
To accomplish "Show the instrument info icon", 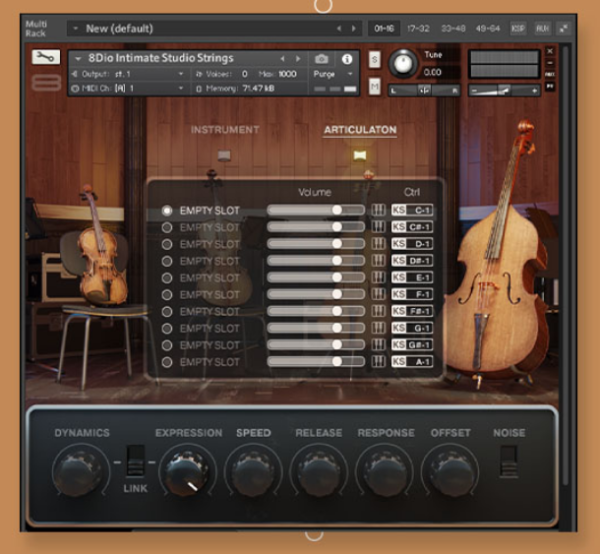I will pos(347,59).
